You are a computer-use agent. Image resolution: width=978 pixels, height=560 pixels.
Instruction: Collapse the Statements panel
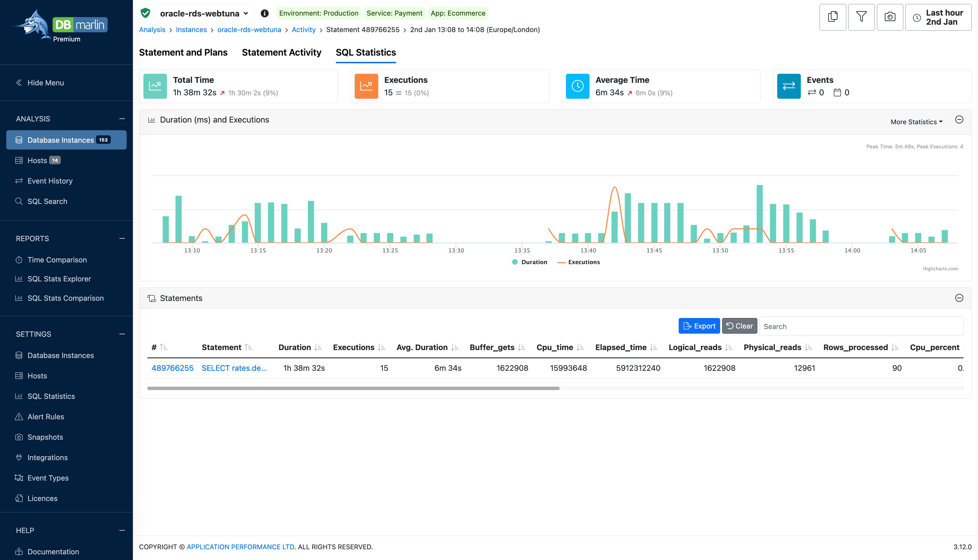(959, 298)
